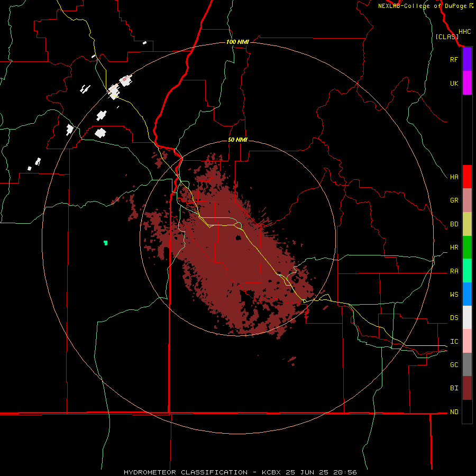This screenshot has width=476, height=476.
Task: Click the BI dark red legend swatch
Action: 467,388
